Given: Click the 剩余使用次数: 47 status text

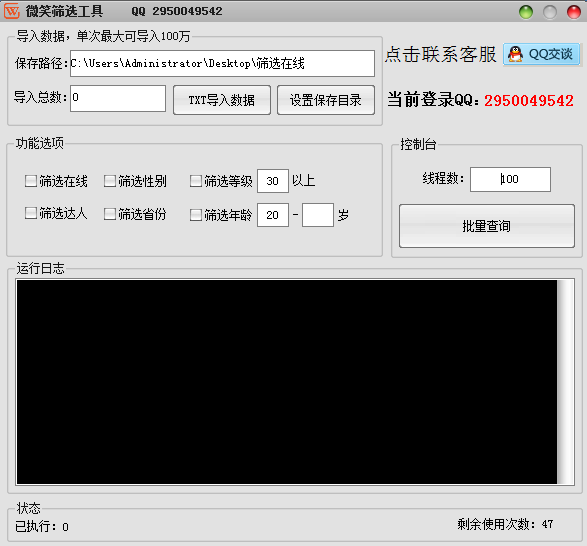Looking at the screenshot, I should point(505,524).
